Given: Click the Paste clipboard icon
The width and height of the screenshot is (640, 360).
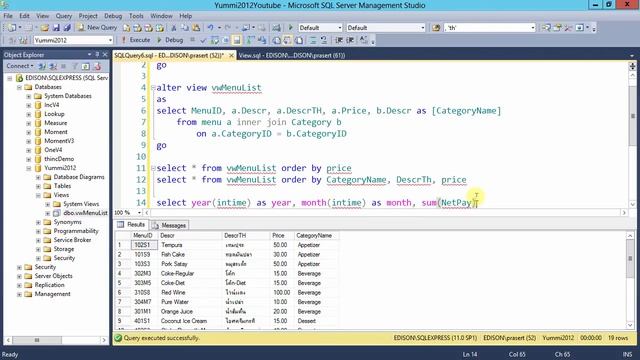Looking at the screenshot, I should [196, 28].
